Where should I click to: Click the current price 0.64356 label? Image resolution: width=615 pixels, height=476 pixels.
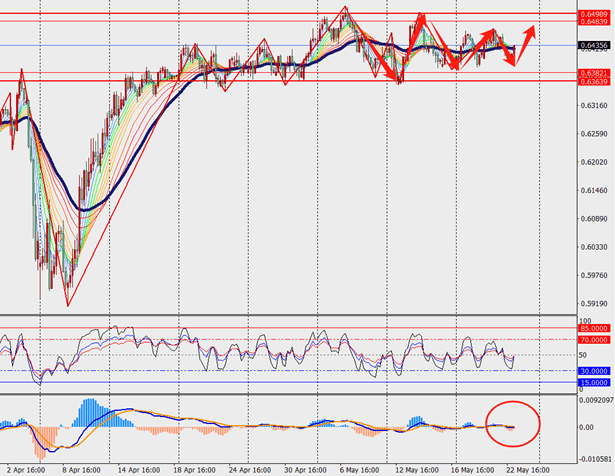tap(591, 45)
